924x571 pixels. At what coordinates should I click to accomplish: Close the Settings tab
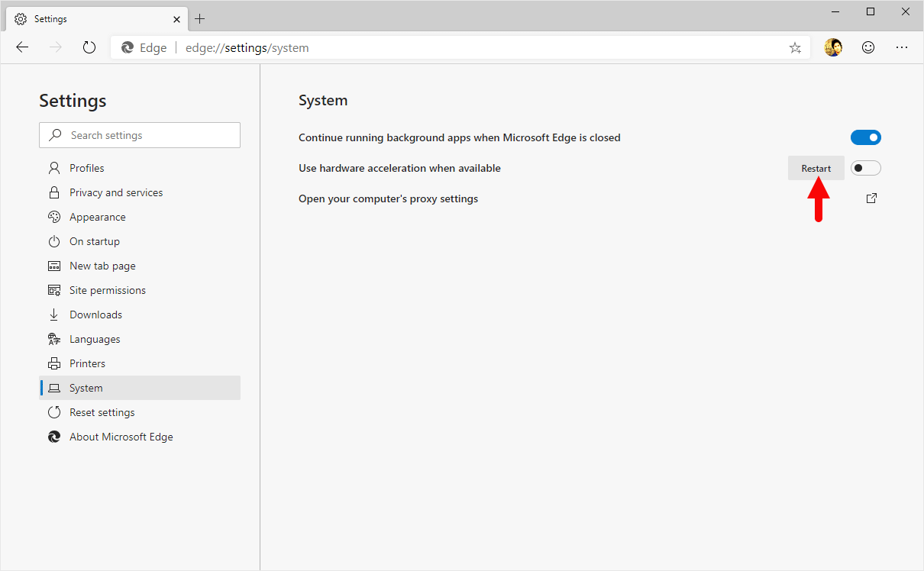click(x=176, y=18)
